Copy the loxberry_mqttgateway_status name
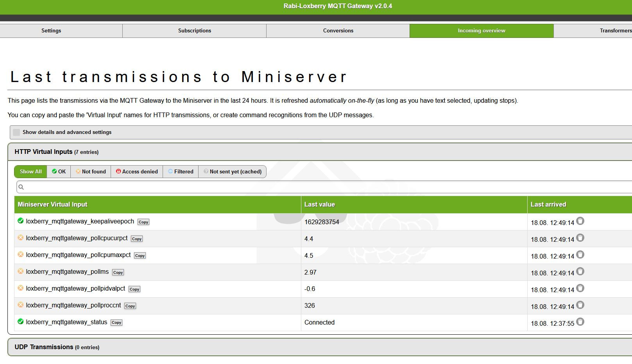 (x=116, y=323)
